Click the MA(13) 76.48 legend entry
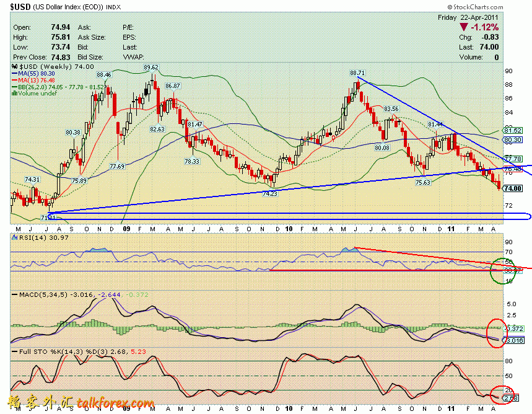This screenshot has height=414, width=532. tap(33, 80)
